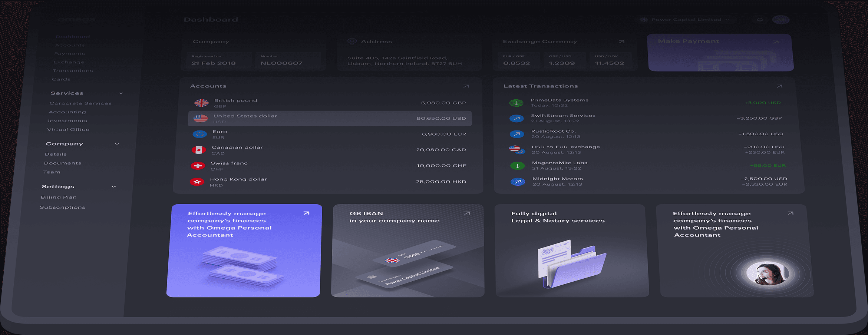Click PrimeDataSystems incoming transaction icon
This screenshot has width=868, height=335.
pyautogui.click(x=516, y=103)
